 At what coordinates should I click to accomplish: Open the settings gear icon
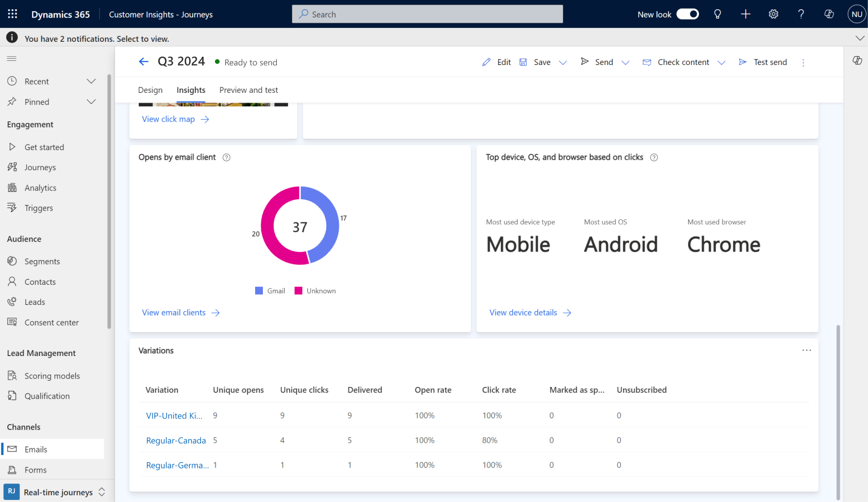point(773,14)
